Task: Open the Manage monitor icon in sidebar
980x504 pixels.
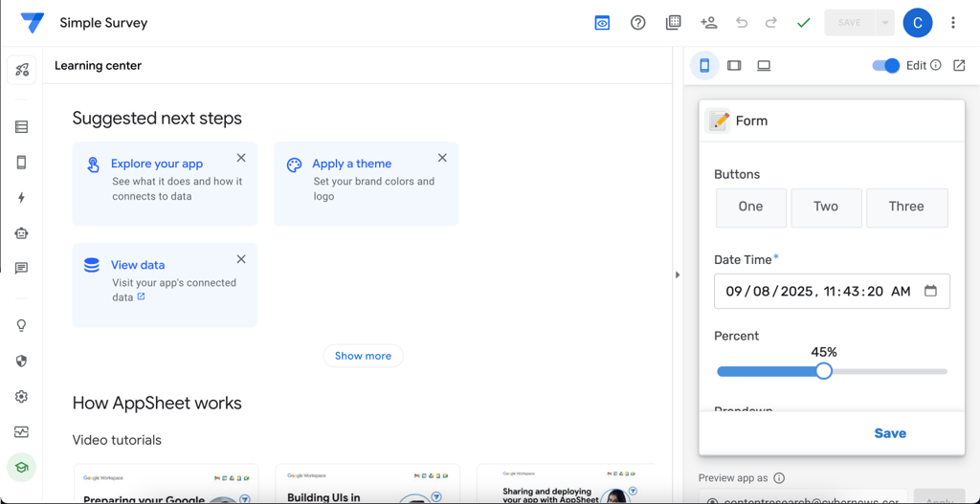Action: 21,431
